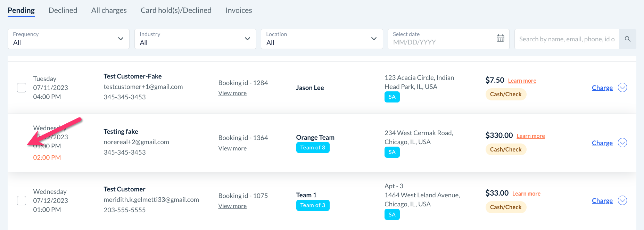Open the Frequency dropdown
The image size is (644, 230).
click(68, 39)
